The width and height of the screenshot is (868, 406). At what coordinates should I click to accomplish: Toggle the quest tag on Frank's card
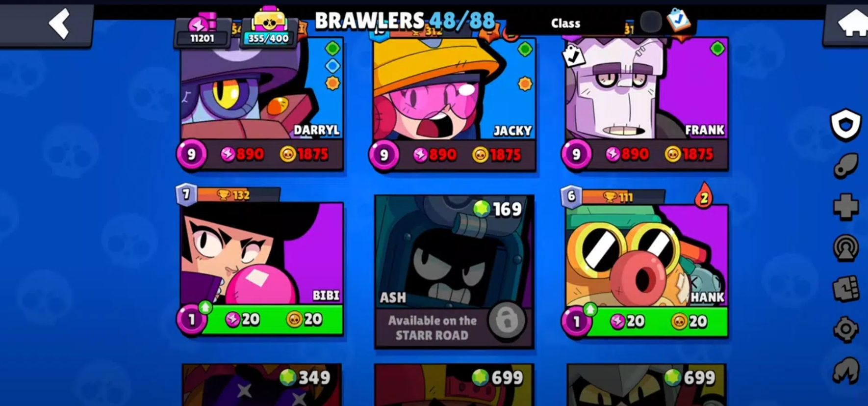pyautogui.click(x=574, y=56)
